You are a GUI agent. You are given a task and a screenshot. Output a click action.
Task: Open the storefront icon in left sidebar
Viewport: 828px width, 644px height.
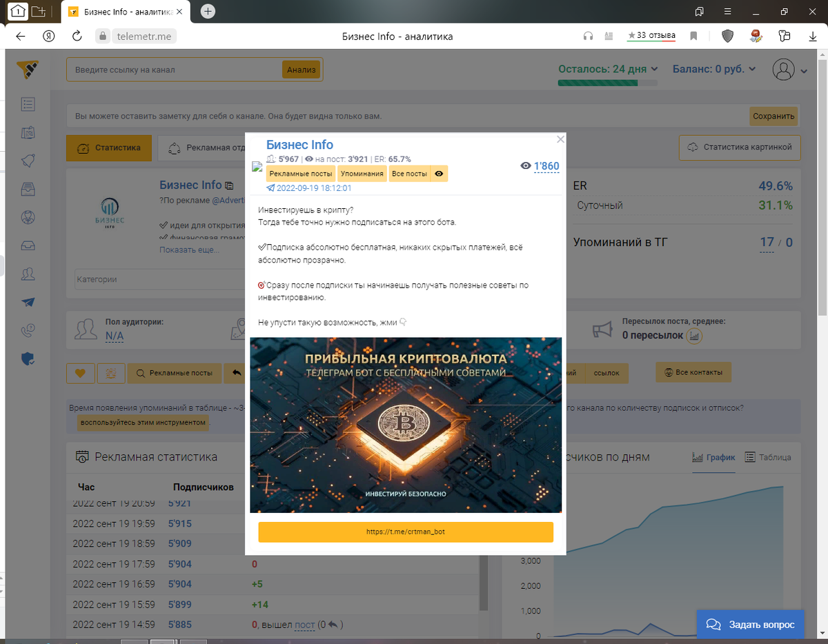click(x=28, y=189)
